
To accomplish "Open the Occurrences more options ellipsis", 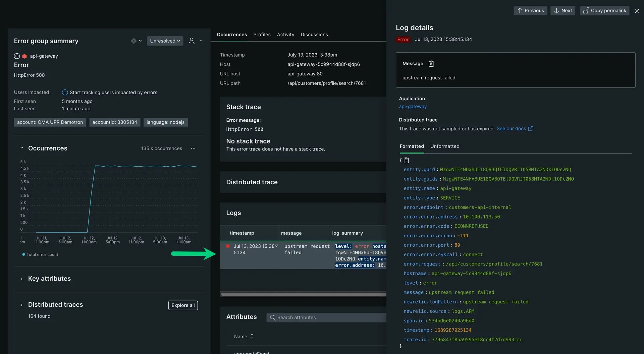I will (193, 148).
